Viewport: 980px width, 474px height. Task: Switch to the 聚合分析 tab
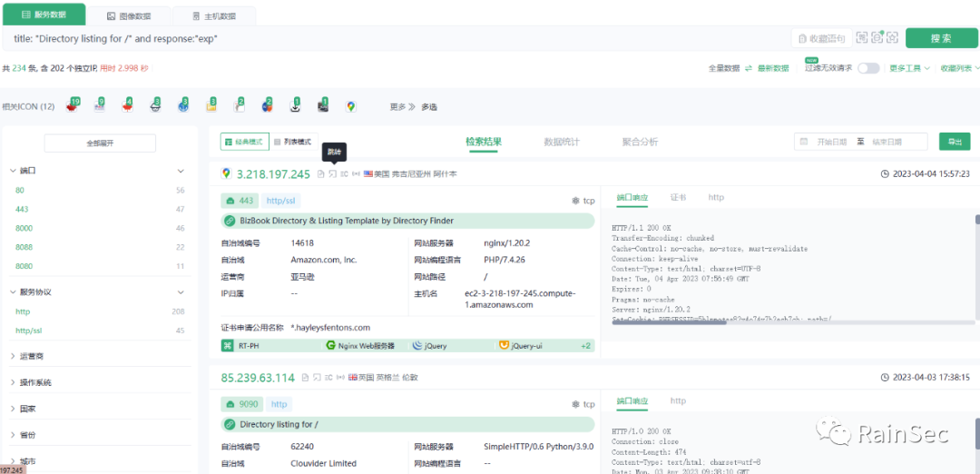(x=640, y=142)
